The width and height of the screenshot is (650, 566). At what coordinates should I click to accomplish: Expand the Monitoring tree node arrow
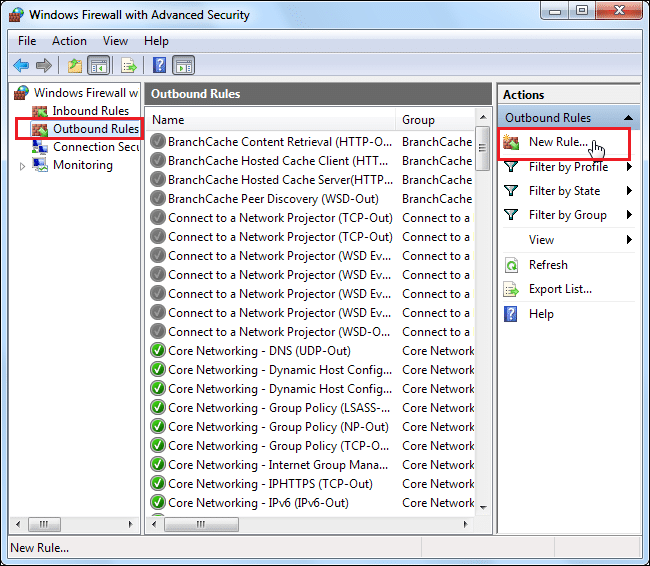(22, 166)
